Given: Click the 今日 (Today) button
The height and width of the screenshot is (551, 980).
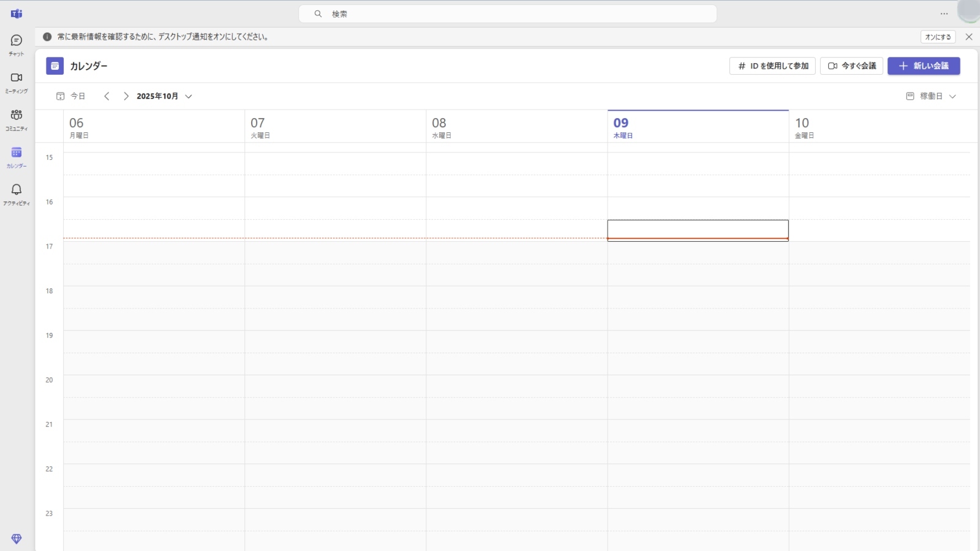Looking at the screenshot, I should [71, 96].
